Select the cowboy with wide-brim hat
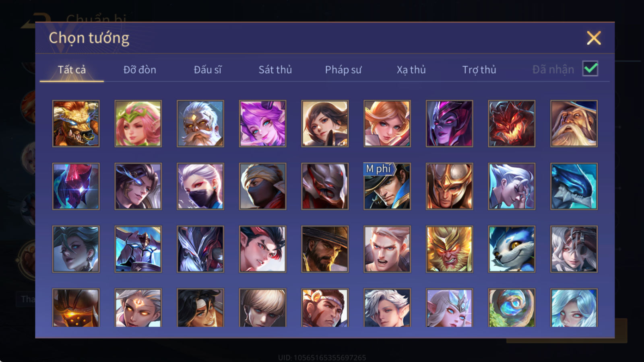Viewport: 644px width, 362px height. click(x=325, y=249)
